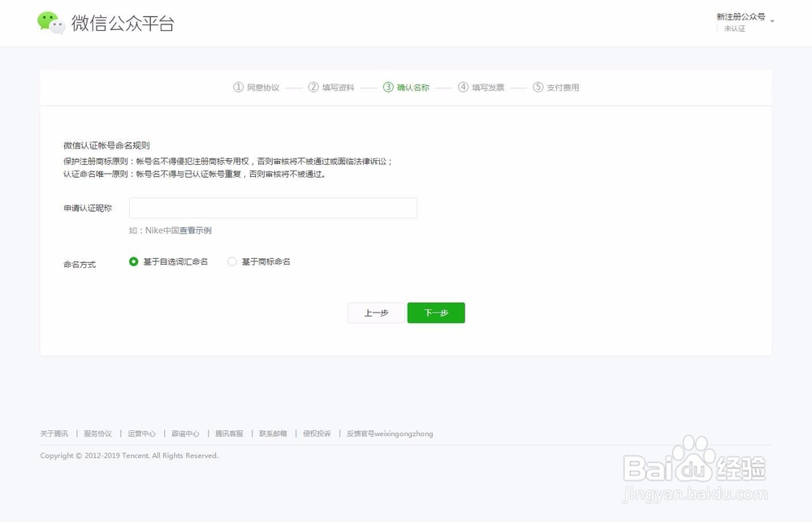The height and width of the screenshot is (522, 812).
Task: Open 联系邮箱 footer link
Action: (273, 434)
